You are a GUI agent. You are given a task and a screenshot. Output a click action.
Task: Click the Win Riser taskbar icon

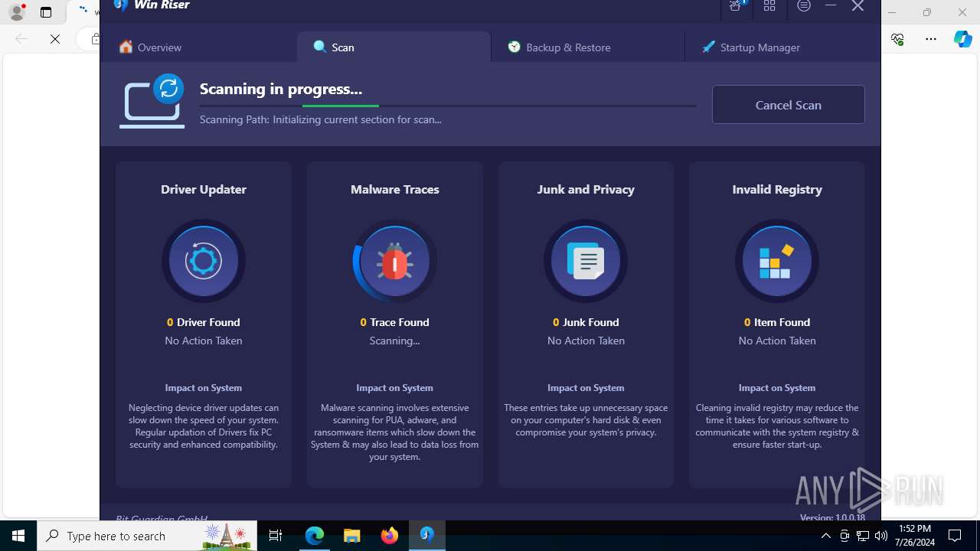tap(427, 536)
